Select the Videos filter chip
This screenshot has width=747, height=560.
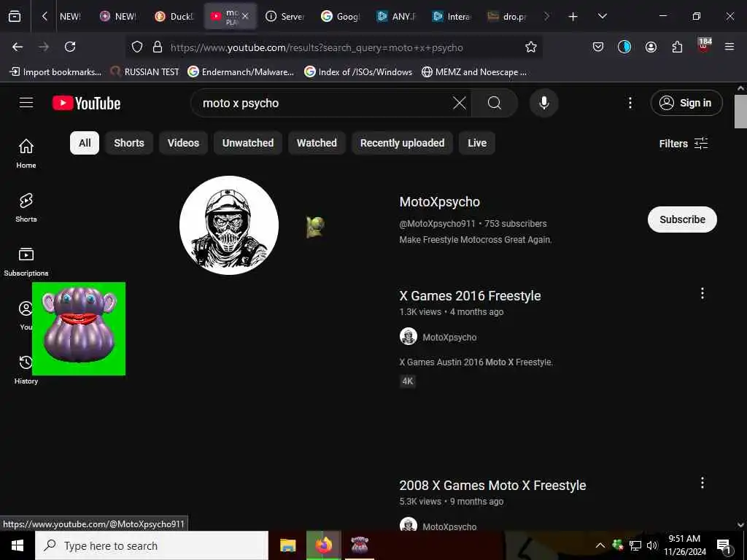(x=183, y=143)
